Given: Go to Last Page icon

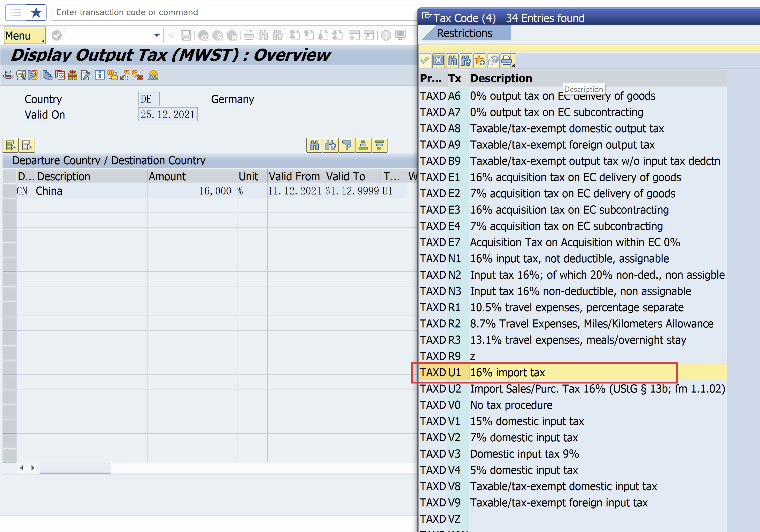Looking at the screenshot, I should (337, 35).
